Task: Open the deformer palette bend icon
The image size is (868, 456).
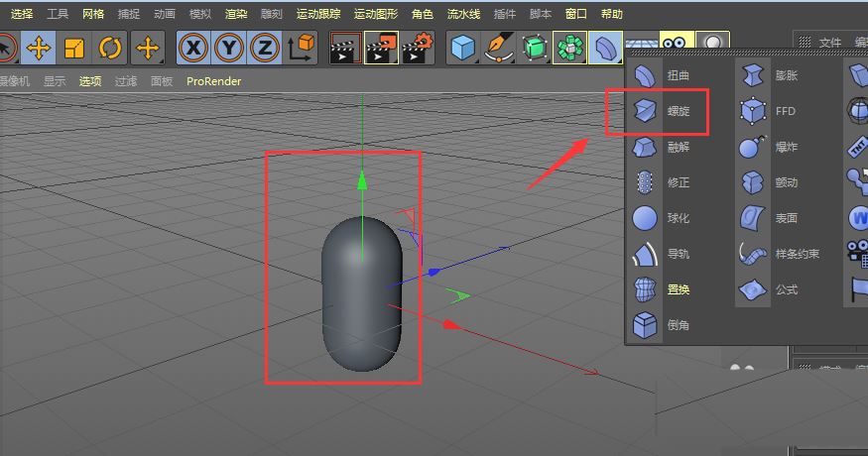Action: coord(605,49)
